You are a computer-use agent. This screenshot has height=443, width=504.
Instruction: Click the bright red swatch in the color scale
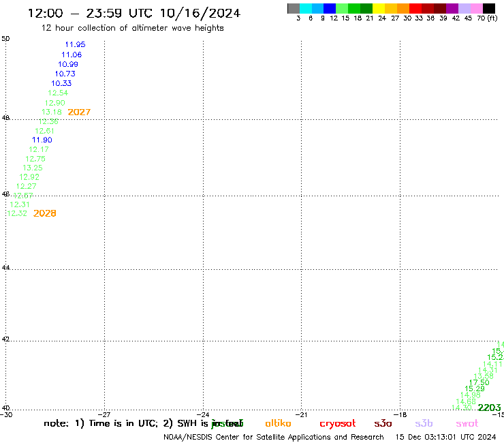415,8
